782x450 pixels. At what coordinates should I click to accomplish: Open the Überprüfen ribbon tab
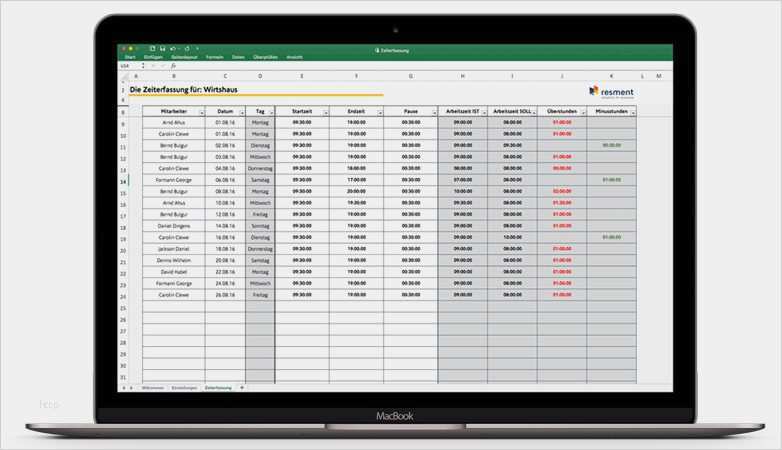pyautogui.click(x=265, y=57)
